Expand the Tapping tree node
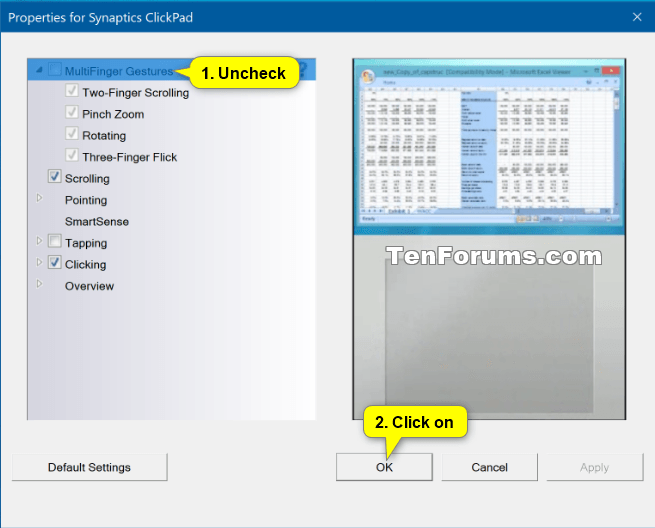The height and width of the screenshot is (528, 655). (x=39, y=241)
